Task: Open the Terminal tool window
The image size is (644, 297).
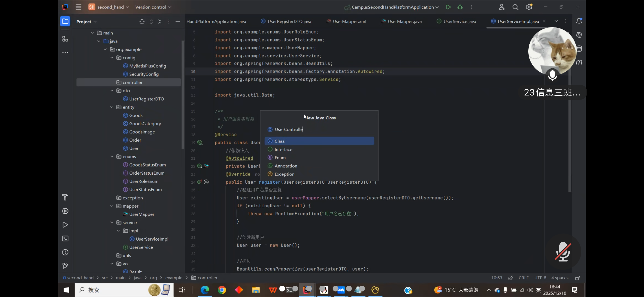Action: click(65, 238)
